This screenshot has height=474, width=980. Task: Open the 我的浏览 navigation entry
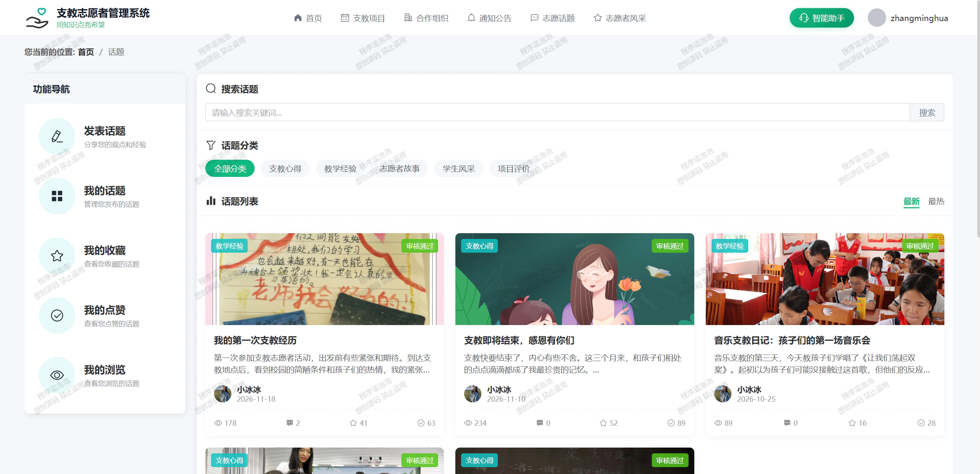click(x=105, y=375)
